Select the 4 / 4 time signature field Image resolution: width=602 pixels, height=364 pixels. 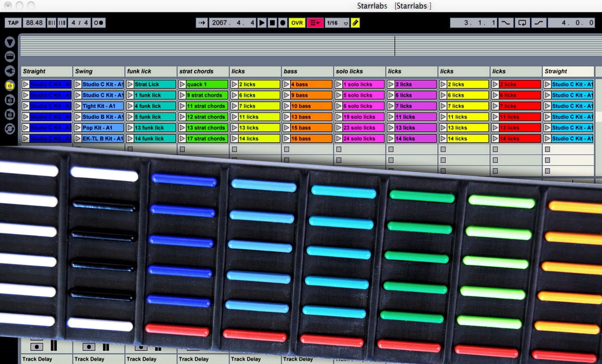click(x=79, y=23)
